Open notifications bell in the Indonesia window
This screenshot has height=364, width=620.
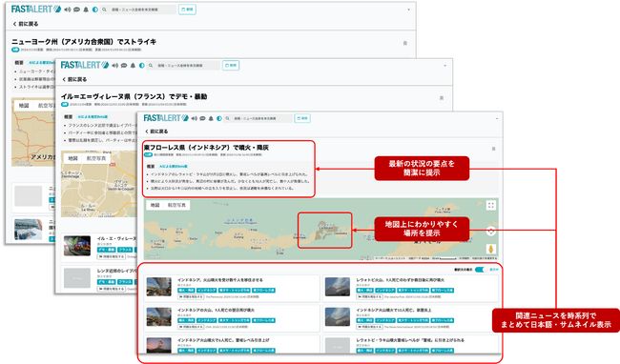click(x=211, y=118)
